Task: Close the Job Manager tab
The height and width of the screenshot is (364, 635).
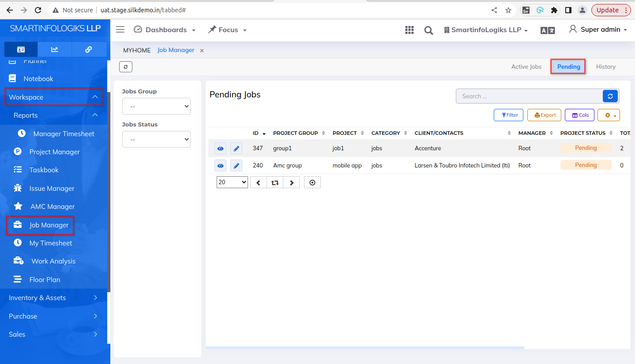Action: tap(202, 51)
